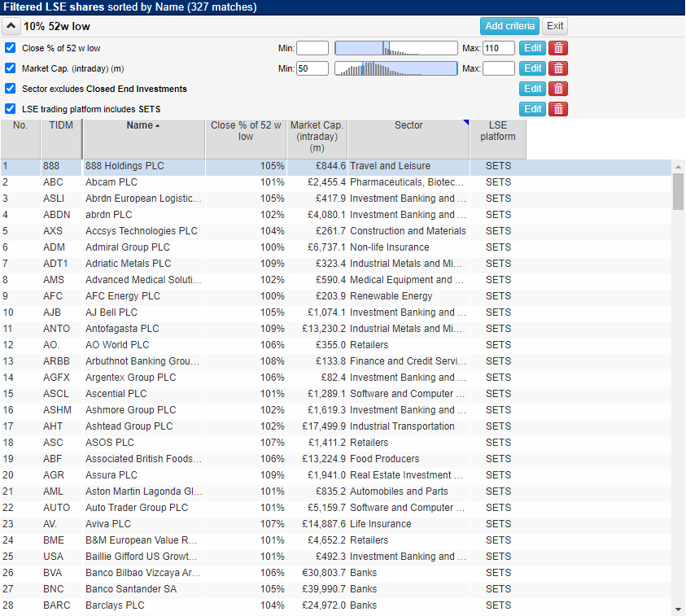
Task: Select the abrdn PLC row
Action: coord(336,215)
